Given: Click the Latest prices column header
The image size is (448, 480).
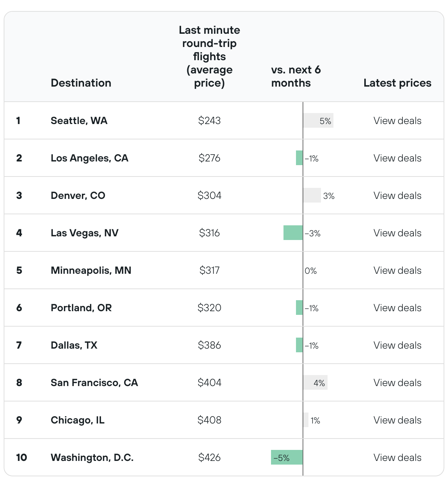Looking at the screenshot, I should (397, 83).
